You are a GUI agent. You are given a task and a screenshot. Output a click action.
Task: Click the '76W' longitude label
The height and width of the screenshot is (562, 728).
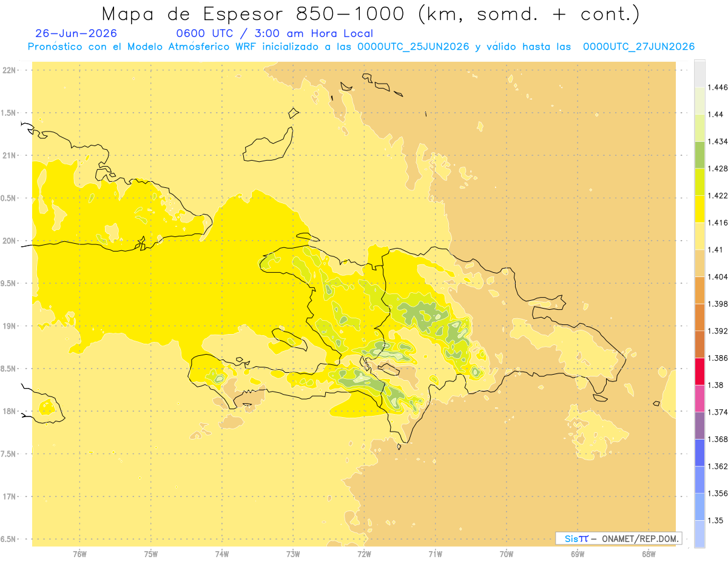coord(79,554)
